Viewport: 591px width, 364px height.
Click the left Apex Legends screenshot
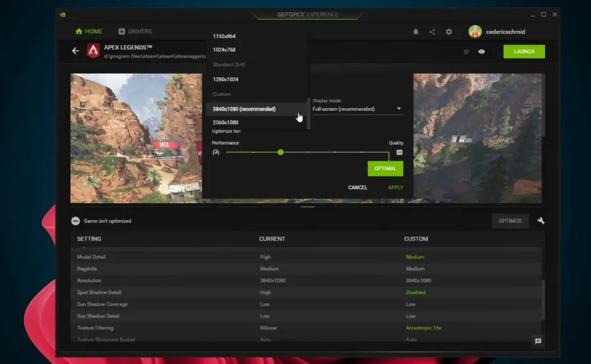click(136, 138)
